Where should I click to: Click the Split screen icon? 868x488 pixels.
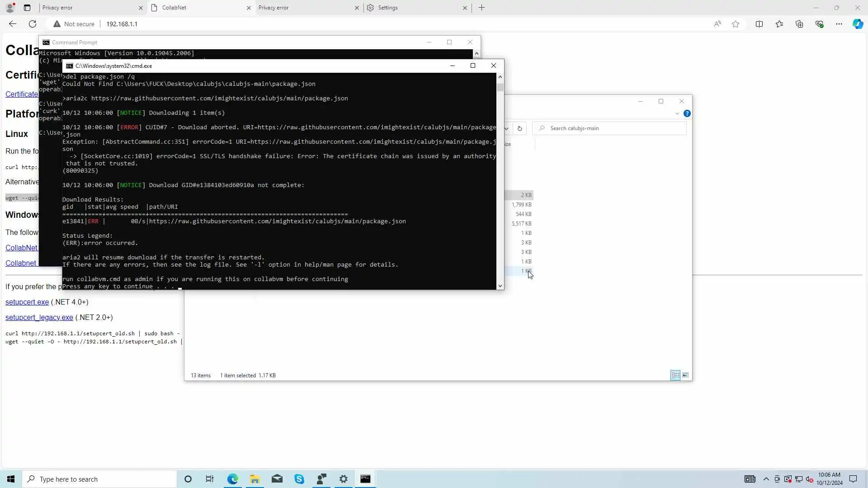pos(759,24)
